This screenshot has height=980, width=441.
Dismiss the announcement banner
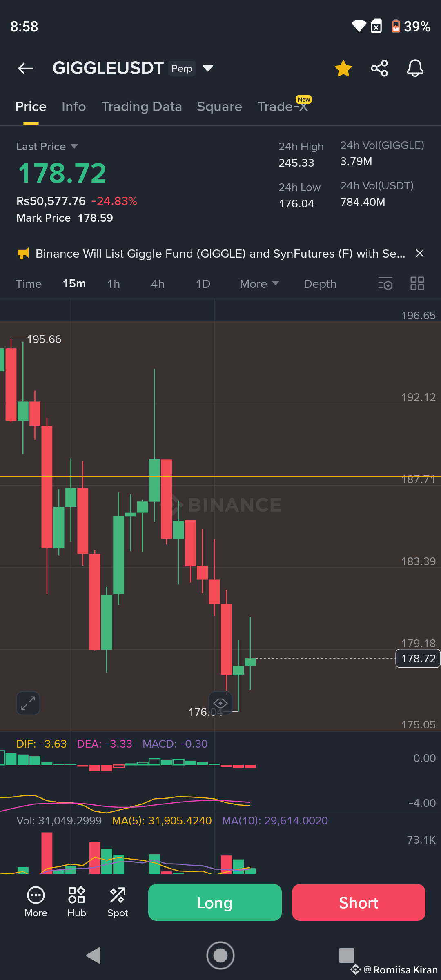coord(419,254)
